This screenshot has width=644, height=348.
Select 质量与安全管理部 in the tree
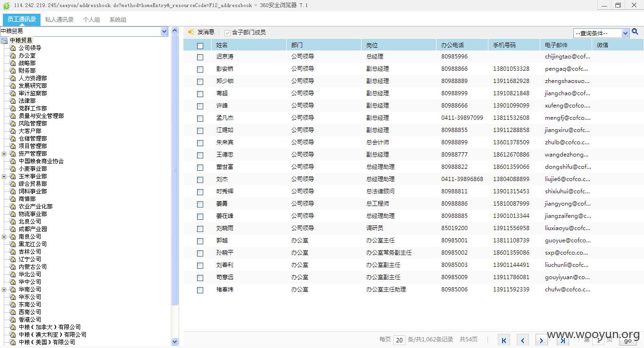pyautogui.click(x=41, y=116)
